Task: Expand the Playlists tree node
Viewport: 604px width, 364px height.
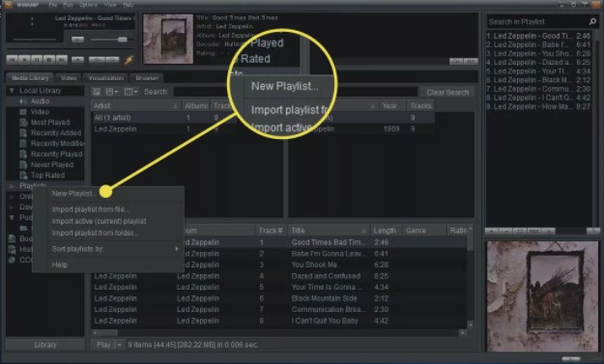Action: click(12, 185)
